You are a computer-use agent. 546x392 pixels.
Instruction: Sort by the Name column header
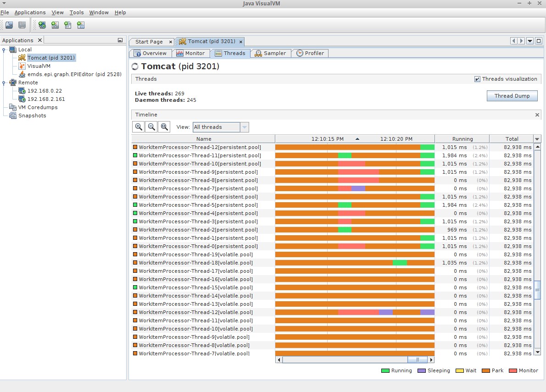click(x=203, y=139)
